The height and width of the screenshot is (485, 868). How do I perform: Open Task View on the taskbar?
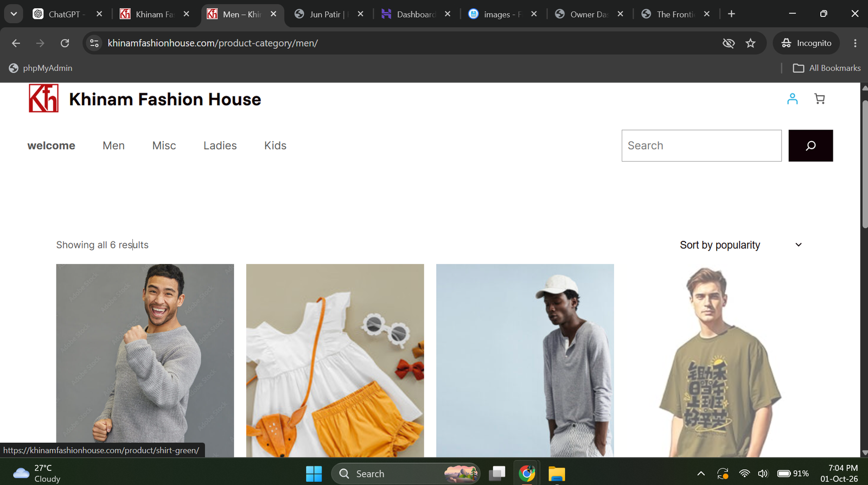[x=497, y=474]
